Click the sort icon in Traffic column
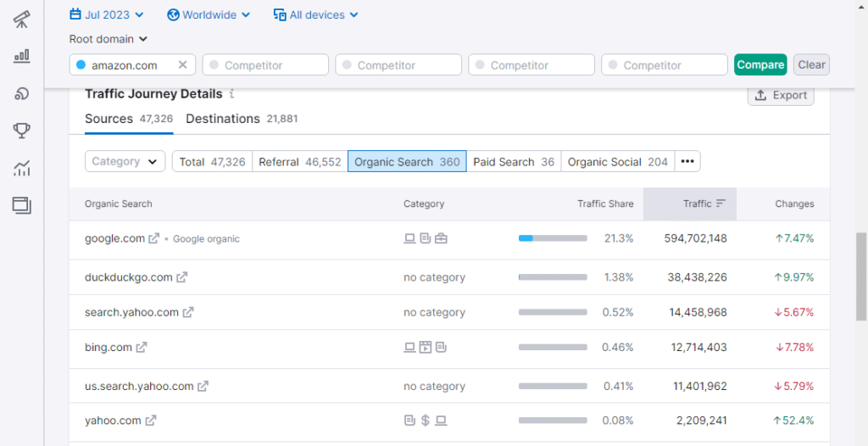Viewport: 868px width, 446px height. (721, 203)
